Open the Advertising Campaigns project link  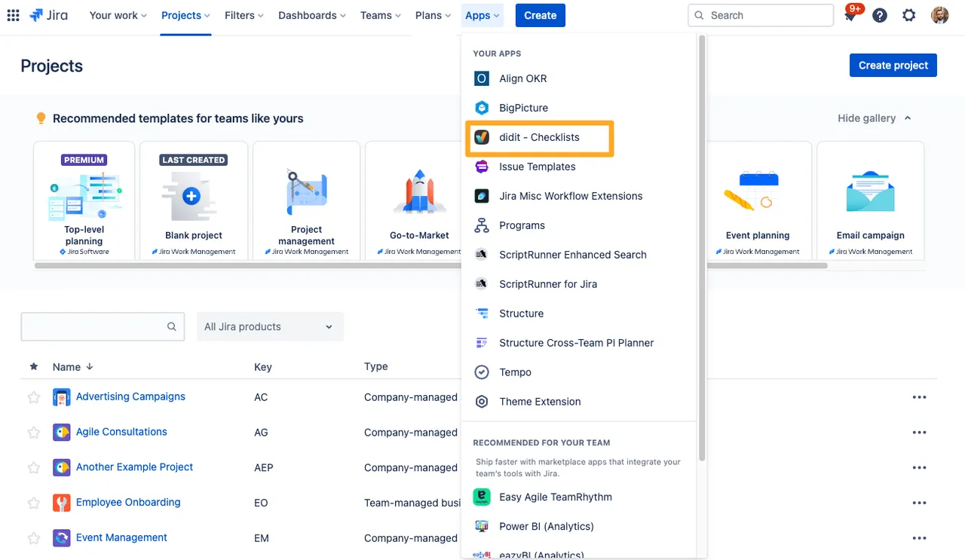130,396
